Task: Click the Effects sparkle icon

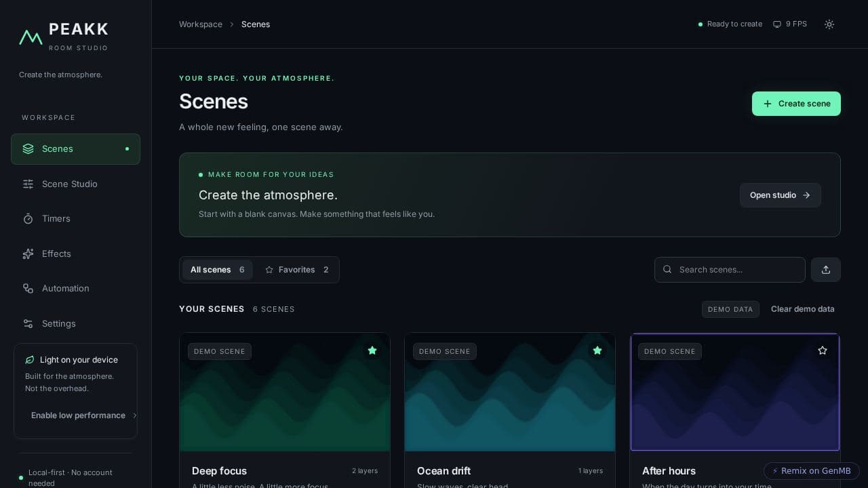Action: (28, 253)
